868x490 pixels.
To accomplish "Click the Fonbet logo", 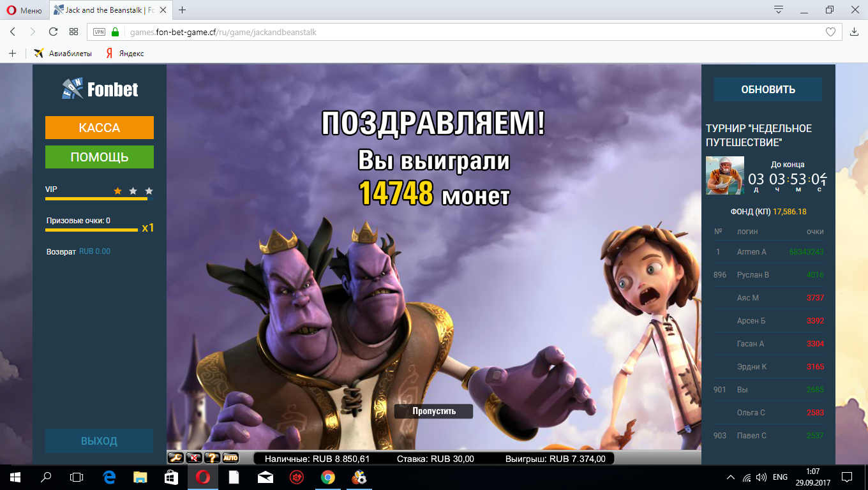I will pos(99,89).
